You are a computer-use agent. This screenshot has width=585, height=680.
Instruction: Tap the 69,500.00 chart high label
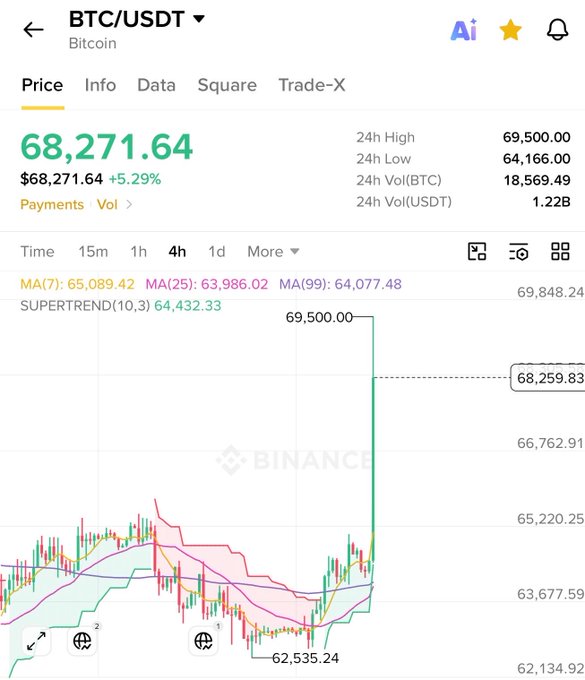[x=319, y=317]
